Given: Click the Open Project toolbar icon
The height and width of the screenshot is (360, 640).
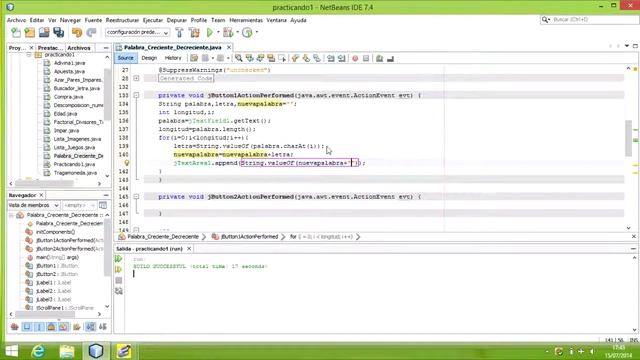Looking at the screenshot, I should pos(44,32).
